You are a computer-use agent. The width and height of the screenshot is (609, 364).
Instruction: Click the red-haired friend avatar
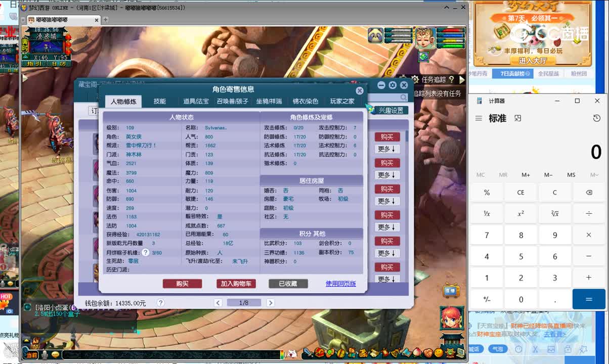pyautogui.click(x=452, y=318)
